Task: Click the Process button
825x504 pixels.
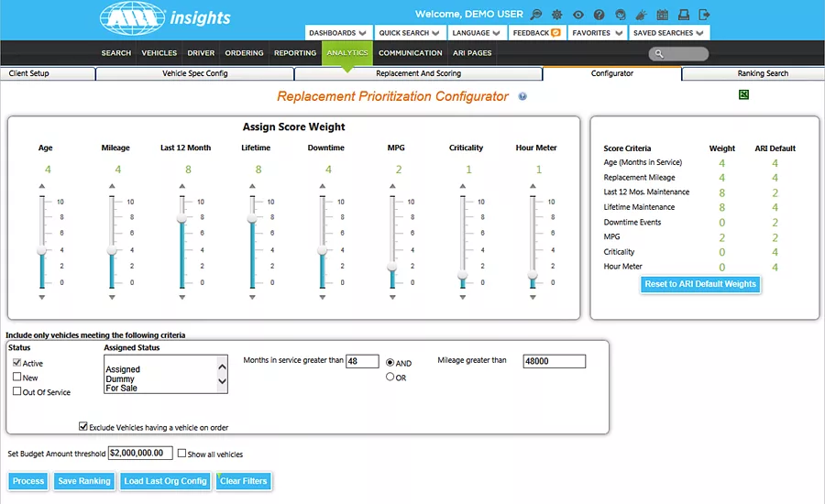Action: (x=28, y=481)
